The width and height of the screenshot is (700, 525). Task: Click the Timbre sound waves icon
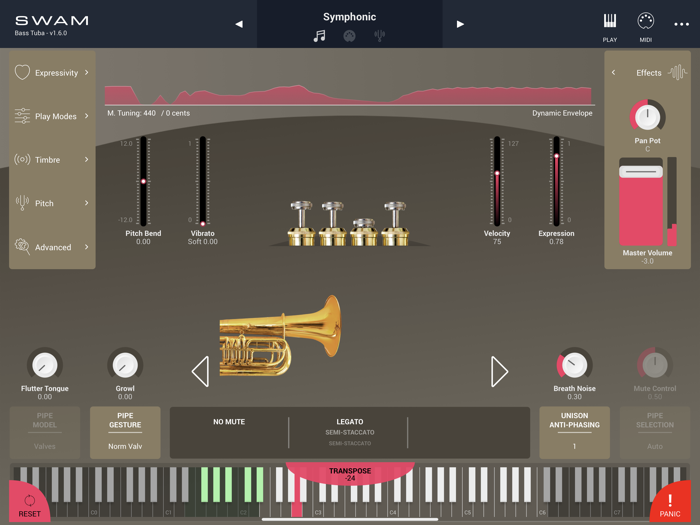click(22, 159)
